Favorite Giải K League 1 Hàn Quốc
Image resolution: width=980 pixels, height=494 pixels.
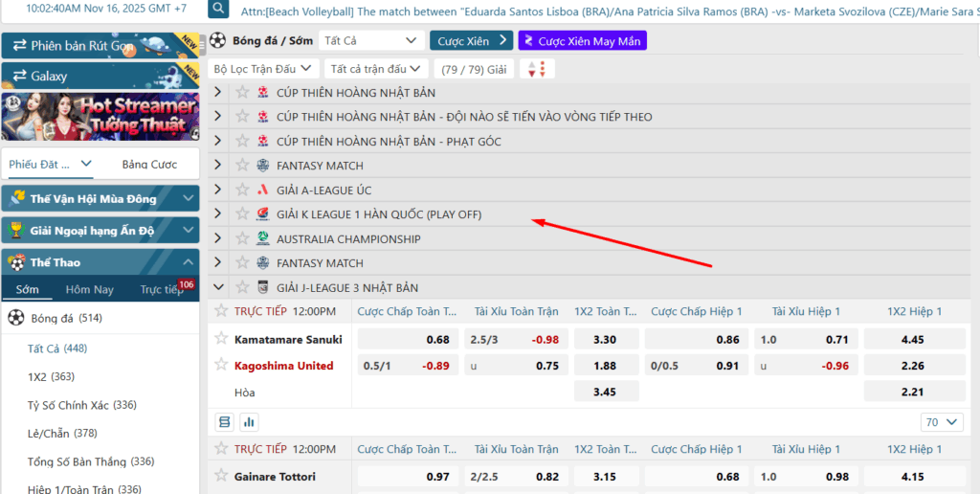coord(242,213)
